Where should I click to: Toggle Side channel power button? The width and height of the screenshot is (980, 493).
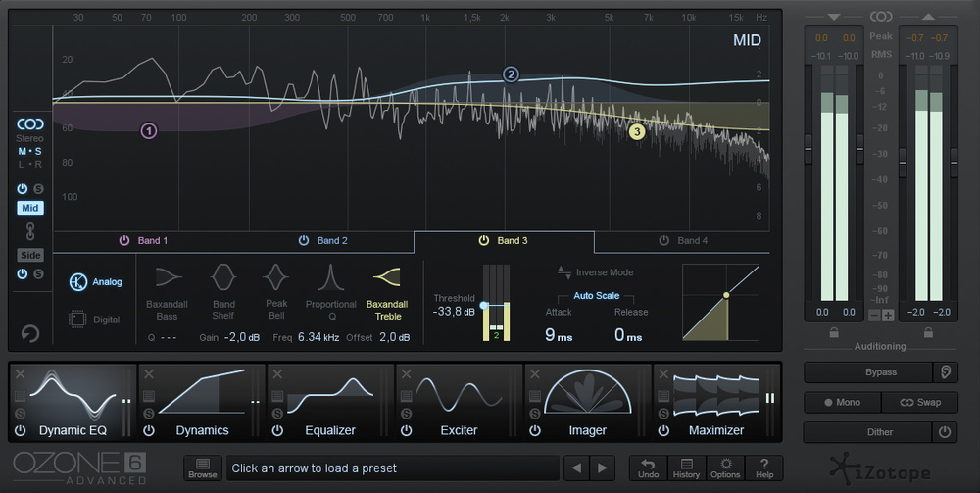point(23,273)
